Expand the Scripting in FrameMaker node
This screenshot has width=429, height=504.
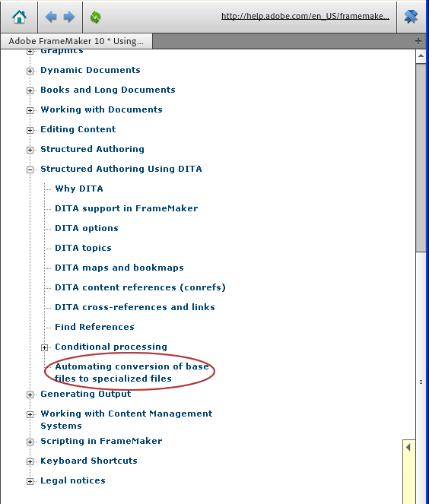coord(30,442)
